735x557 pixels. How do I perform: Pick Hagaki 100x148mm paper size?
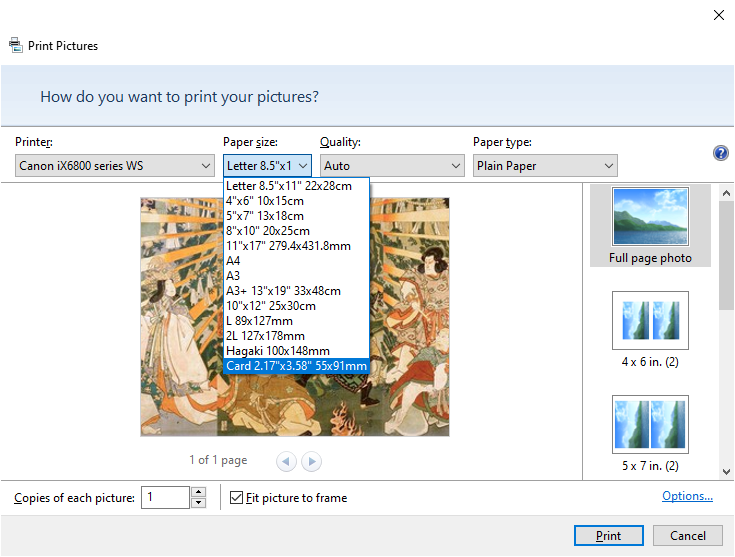(277, 351)
